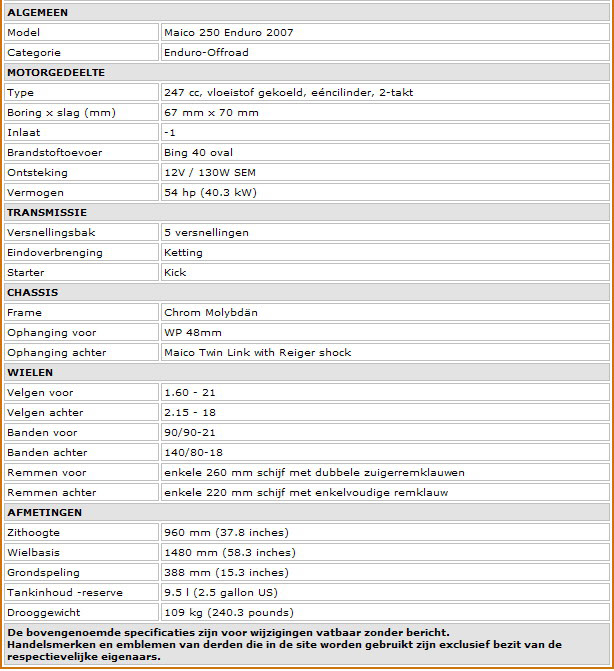Click the AFMETINGEN section header

click(307, 512)
